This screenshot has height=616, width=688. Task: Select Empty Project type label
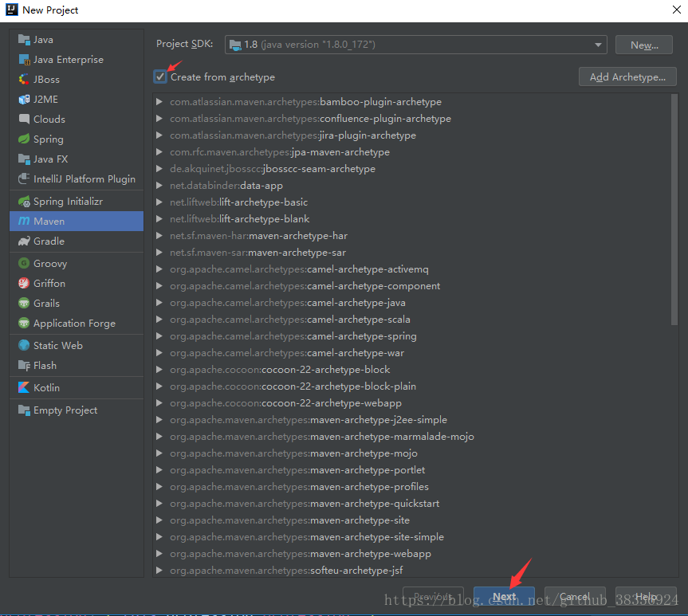65,410
